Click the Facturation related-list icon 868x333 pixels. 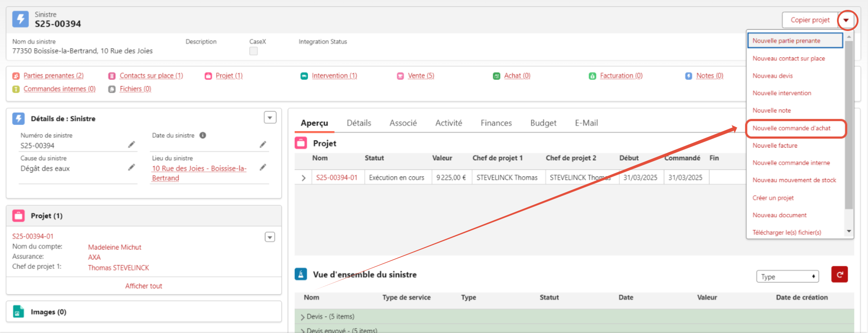(x=592, y=76)
